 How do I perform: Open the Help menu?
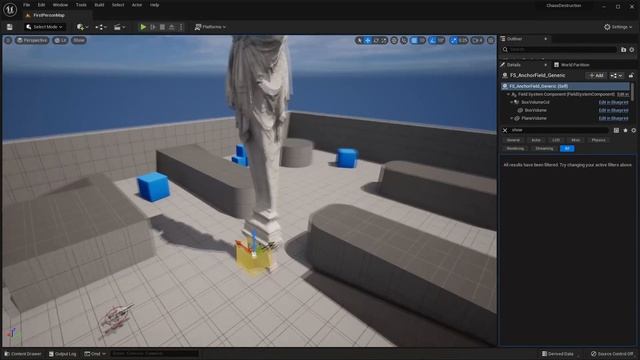pos(154,5)
